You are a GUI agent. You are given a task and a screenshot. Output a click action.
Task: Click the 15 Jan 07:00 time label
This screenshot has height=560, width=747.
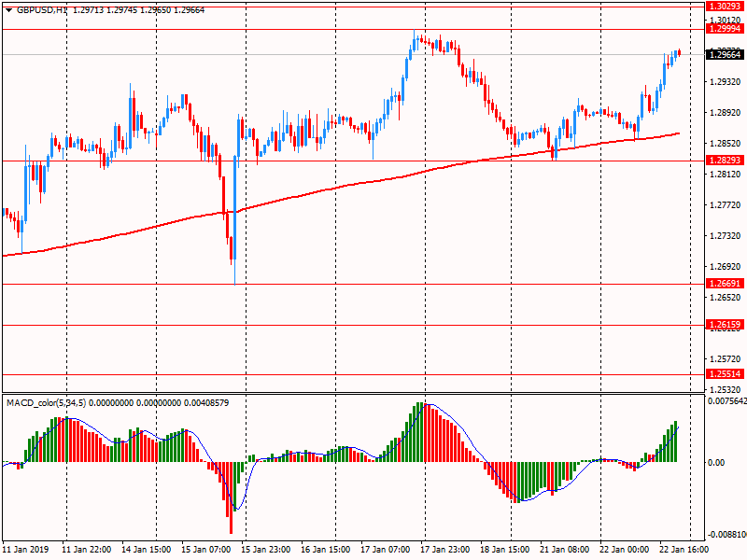pos(206,549)
